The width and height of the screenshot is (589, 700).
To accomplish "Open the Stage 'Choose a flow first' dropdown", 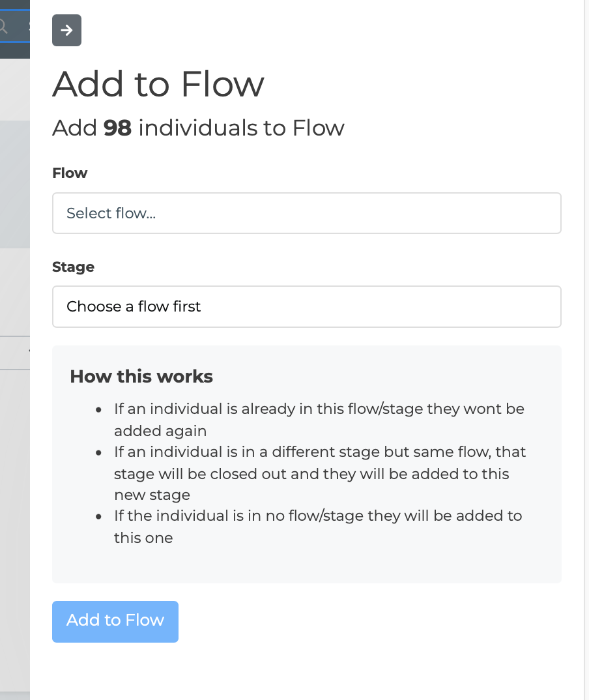I will coord(306,306).
